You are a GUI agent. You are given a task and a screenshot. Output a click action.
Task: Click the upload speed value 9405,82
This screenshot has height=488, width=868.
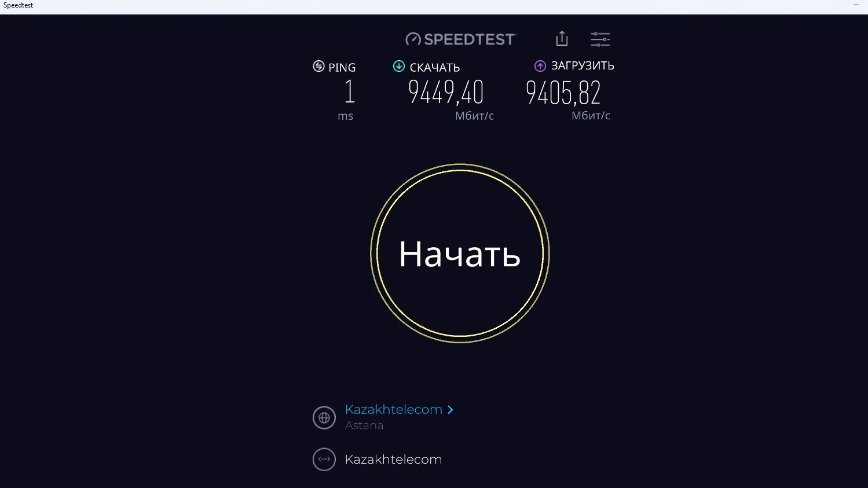[x=563, y=93]
